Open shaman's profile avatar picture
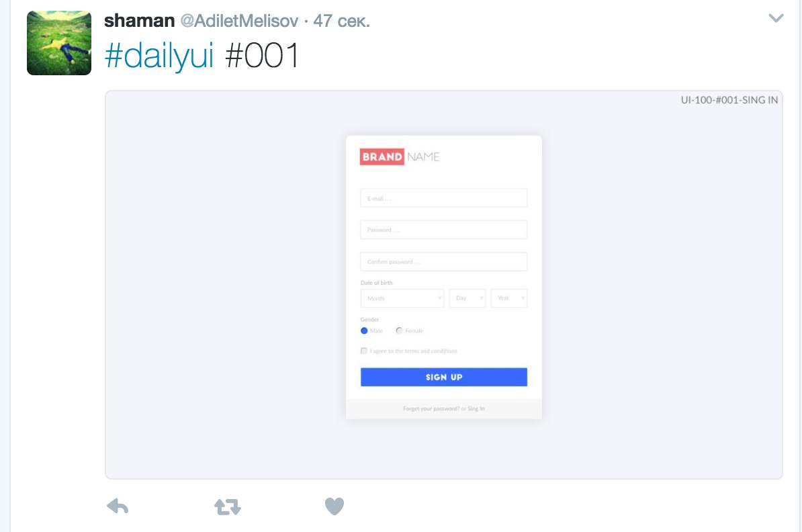Viewport: 802px width, 532px height. 59,43
